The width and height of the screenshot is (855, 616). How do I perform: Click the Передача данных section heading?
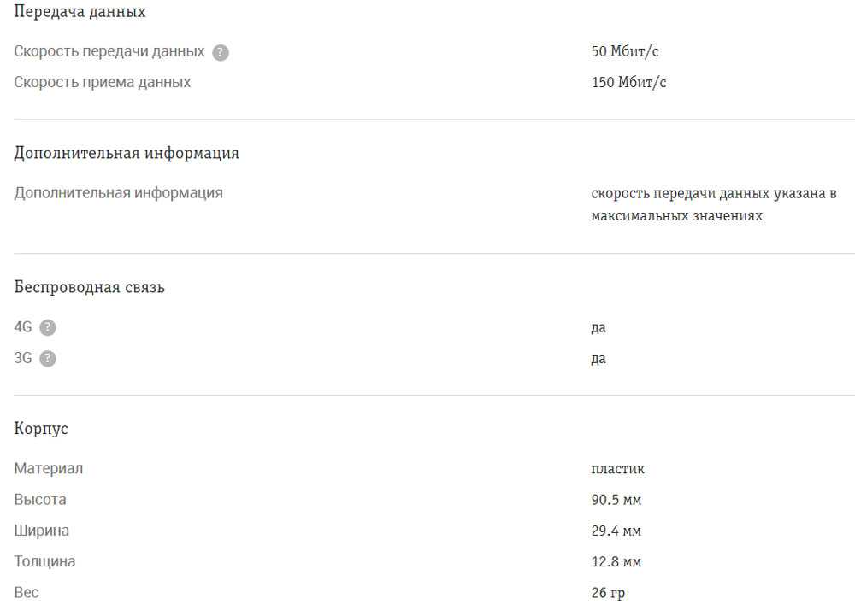tap(80, 12)
